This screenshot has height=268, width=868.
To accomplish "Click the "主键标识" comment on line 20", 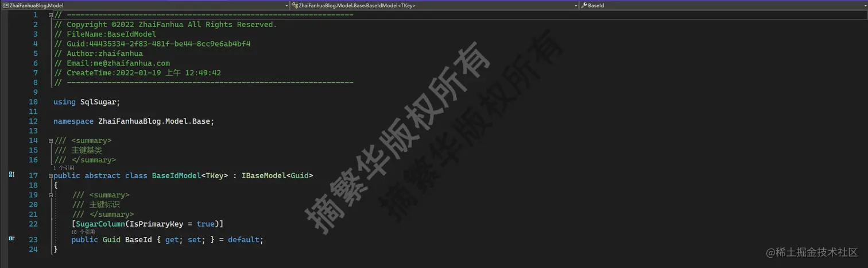I will click(104, 205).
